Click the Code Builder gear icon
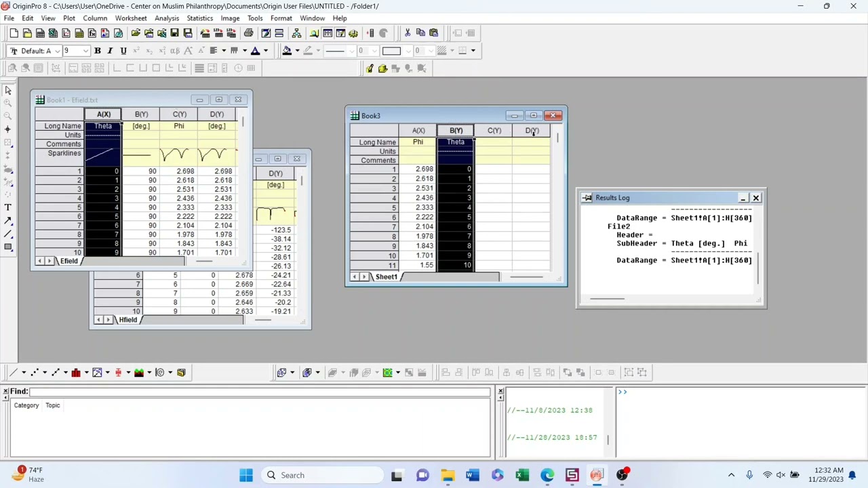The width and height of the screenshot is (868, 488). click(x=353, y=33)
